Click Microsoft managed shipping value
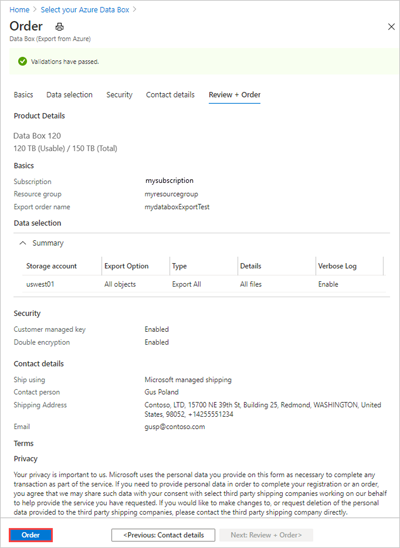The width and height of the screenshot is (400, 548). 188,380
